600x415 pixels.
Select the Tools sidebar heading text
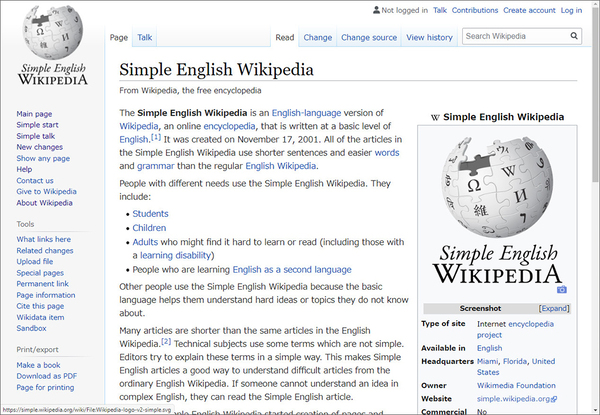tap(25, 224)
